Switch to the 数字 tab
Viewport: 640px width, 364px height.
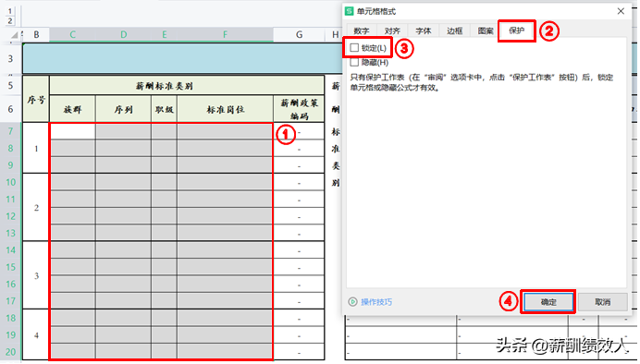point(362,31)
